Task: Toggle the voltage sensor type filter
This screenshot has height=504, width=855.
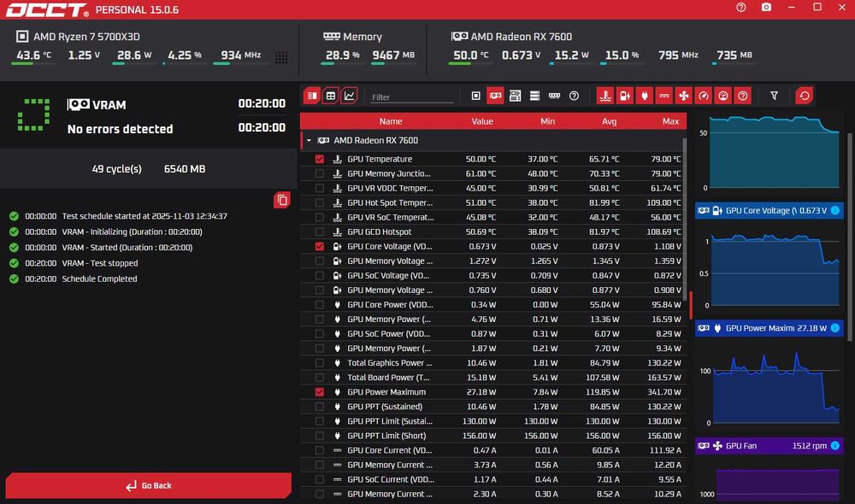Action: point(625,96)
